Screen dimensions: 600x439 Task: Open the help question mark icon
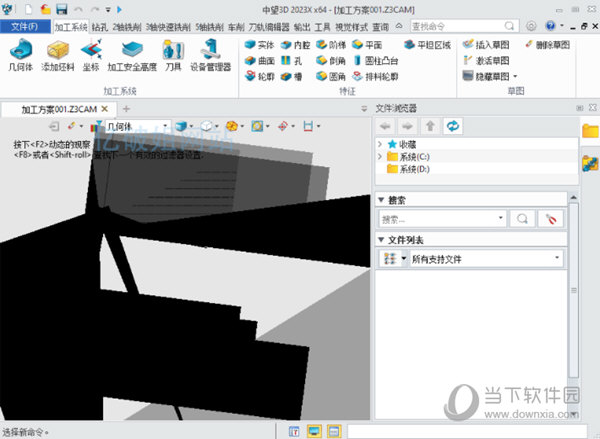(550, 26)
